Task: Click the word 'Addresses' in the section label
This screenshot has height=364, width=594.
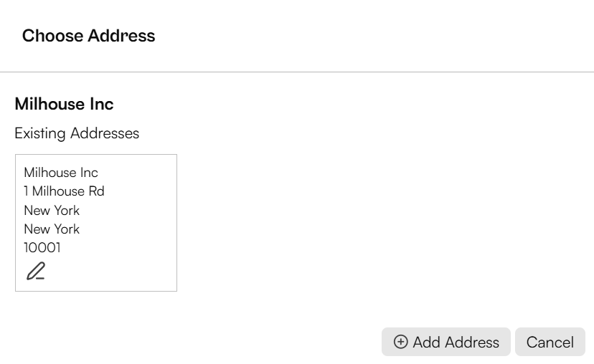Action: (x=105, y=133)
